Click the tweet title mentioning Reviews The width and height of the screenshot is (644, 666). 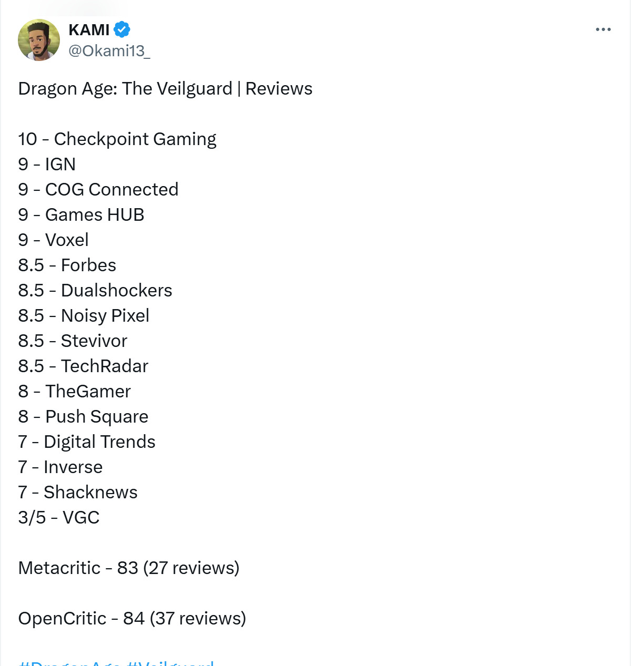[x=165, y=89]
